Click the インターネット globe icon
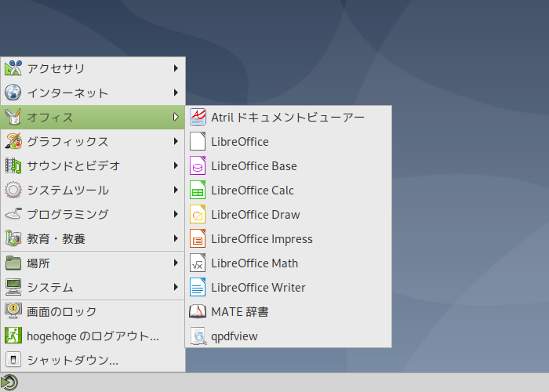549x392 pixels. click(x=13, y=93)
